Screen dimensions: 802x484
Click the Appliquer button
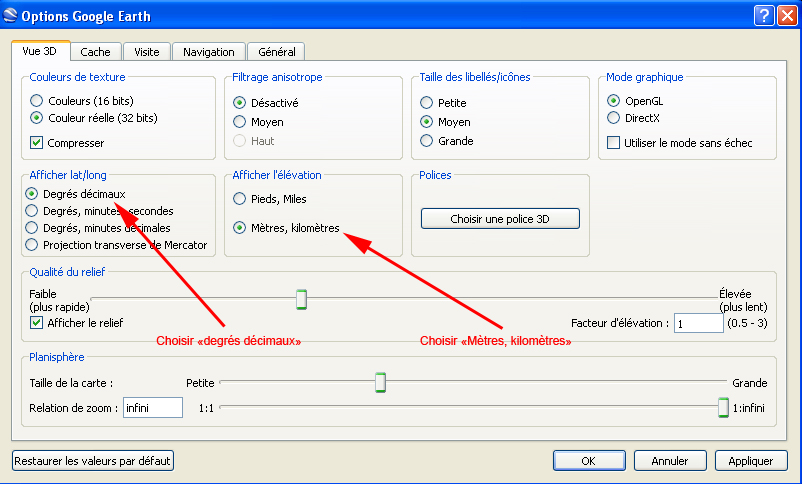[751, 460]
